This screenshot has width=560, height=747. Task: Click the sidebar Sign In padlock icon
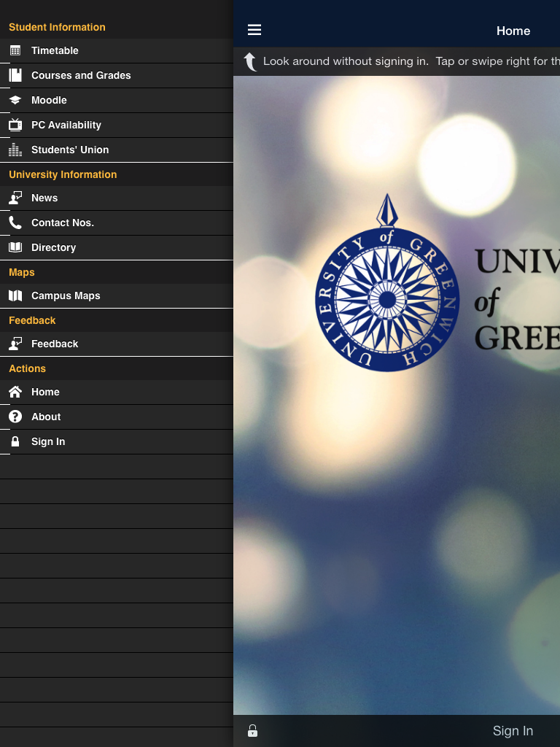pos(15,441)
